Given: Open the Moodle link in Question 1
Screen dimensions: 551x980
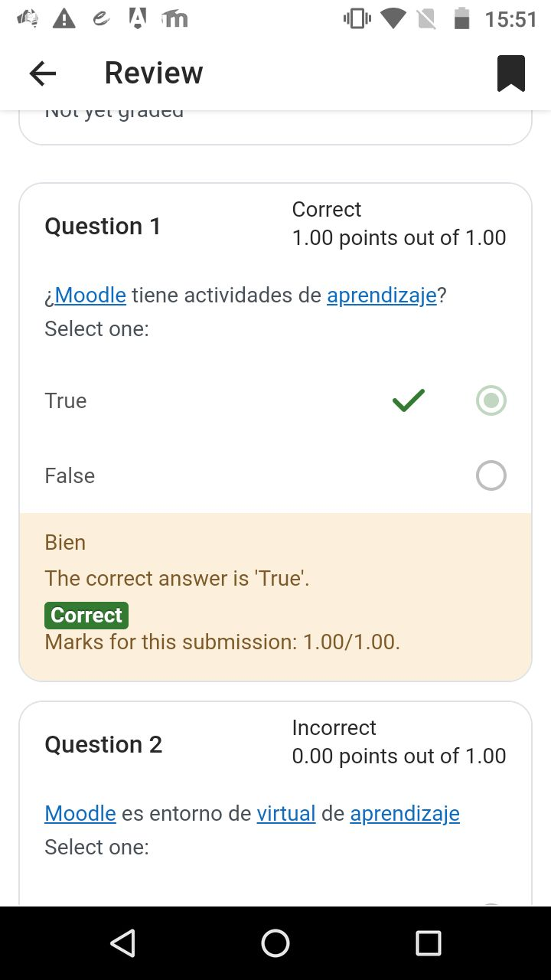Looking at the screenshot, I should coord(90,295).
